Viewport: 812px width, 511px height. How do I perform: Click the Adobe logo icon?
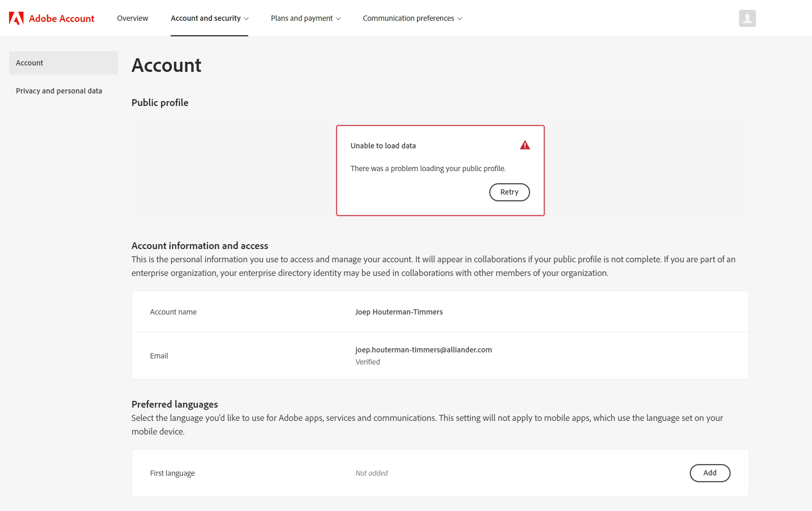(16, 18)
